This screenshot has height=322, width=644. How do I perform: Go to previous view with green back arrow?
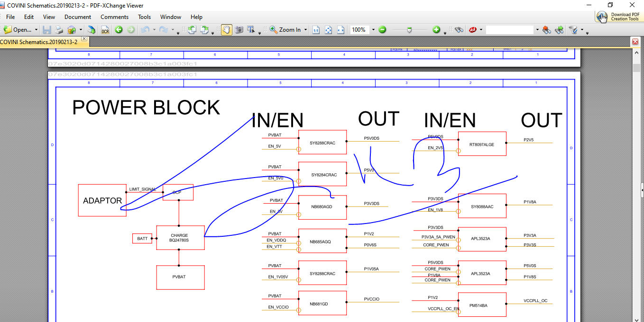click(119, 30)
